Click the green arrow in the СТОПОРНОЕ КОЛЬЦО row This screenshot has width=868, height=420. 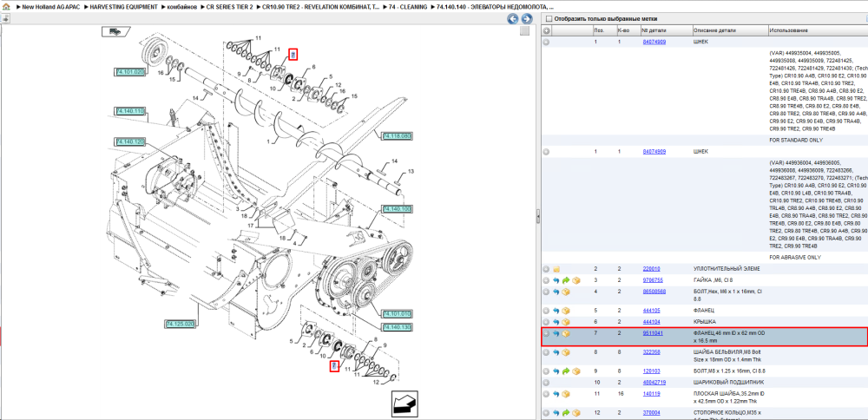[x=566, y=413]
